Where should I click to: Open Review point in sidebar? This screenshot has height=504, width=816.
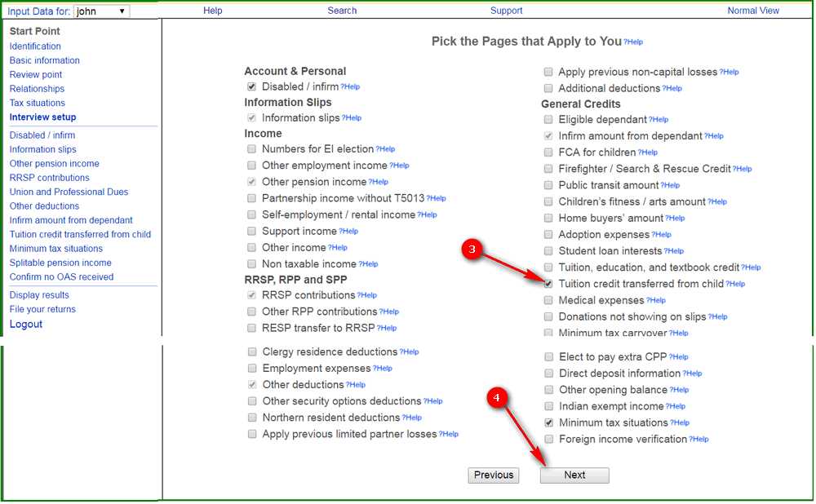(35, 74)
